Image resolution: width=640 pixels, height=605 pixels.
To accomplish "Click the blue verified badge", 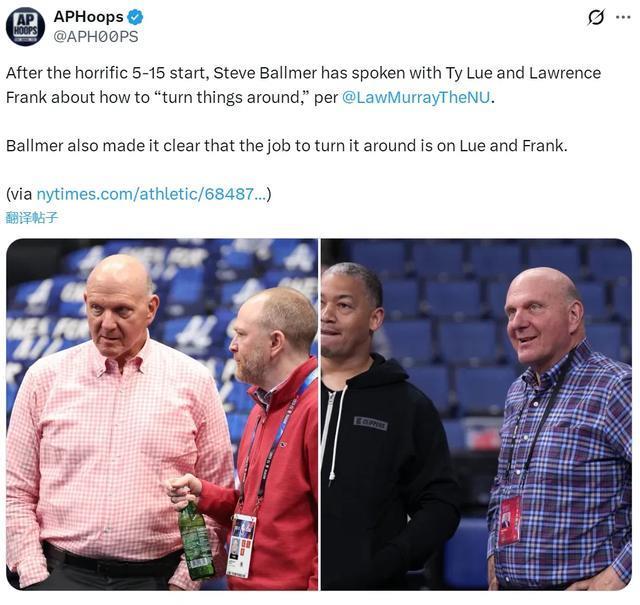I will [x=136, y=17].
